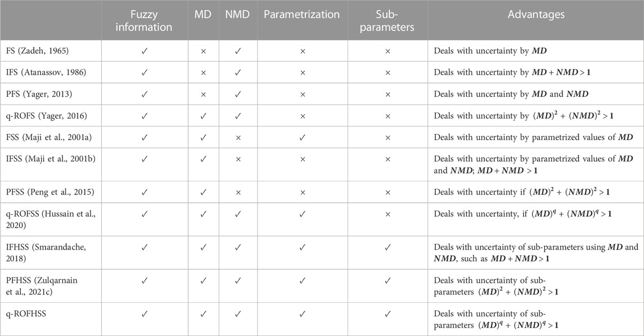Select the Parametrization column header
This screenshot has height=336, width=644.
[x=302, y=15]
